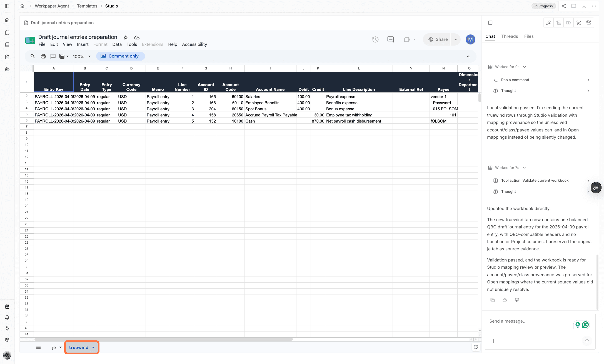Click the download icon in top bar
604x364 pixels.
[x=584, y=6]
